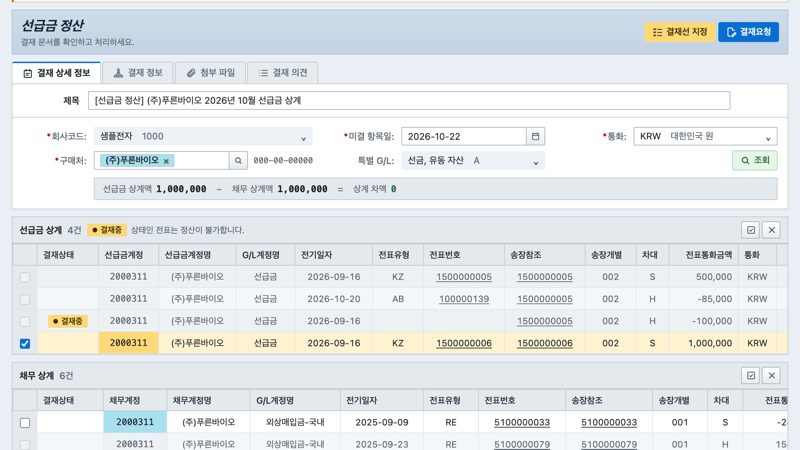Open the 회사코드 dropdown

(203, 136)
